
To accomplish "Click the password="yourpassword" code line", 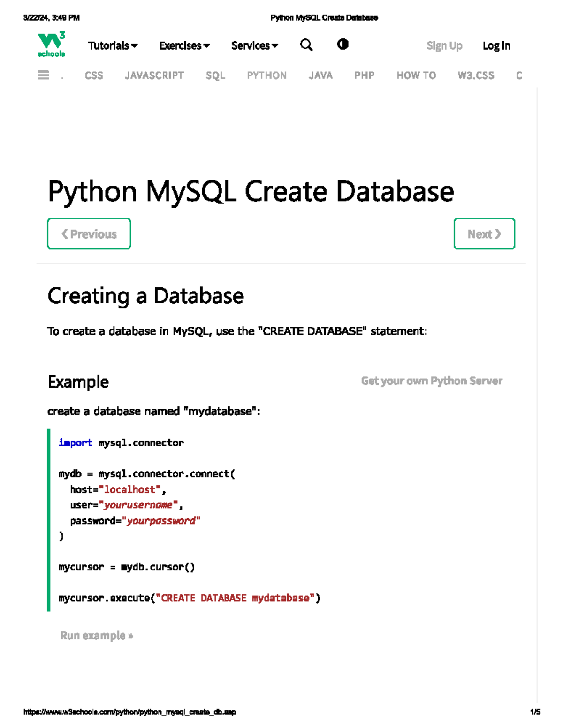I will (135, 521).
